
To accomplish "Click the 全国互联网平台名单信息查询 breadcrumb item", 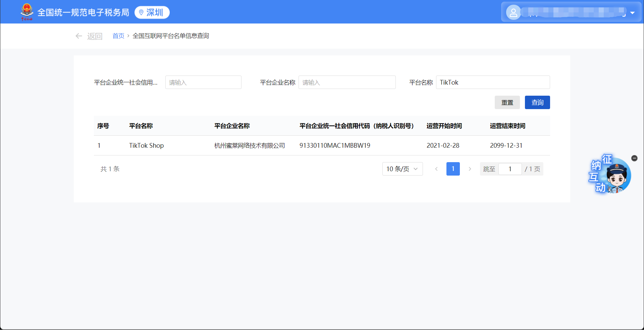I will (x=171, y=36).
